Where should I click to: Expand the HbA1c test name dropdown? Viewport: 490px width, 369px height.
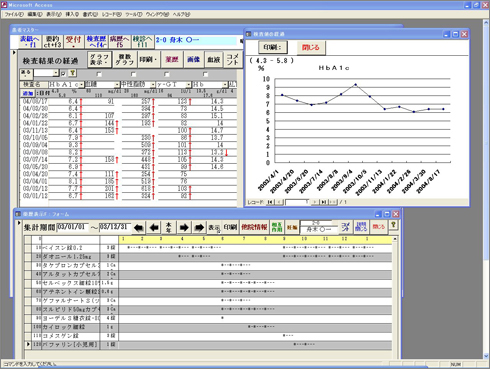82,85
